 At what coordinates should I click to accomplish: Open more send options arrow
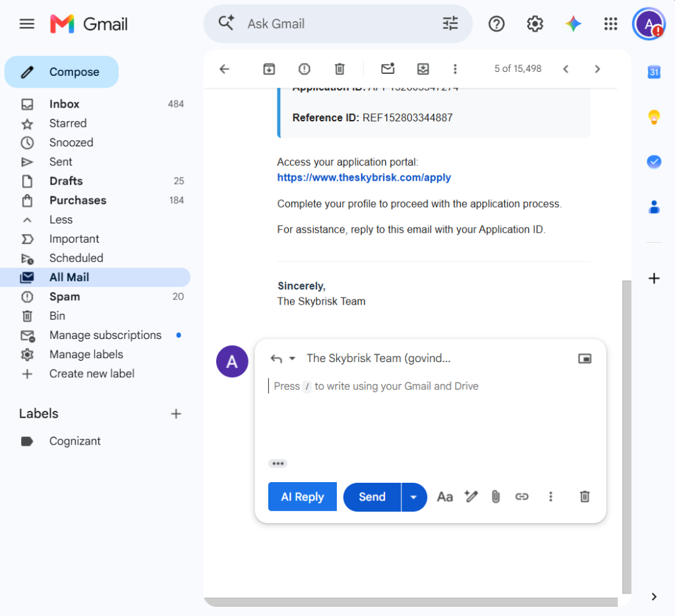pos(414,497)
